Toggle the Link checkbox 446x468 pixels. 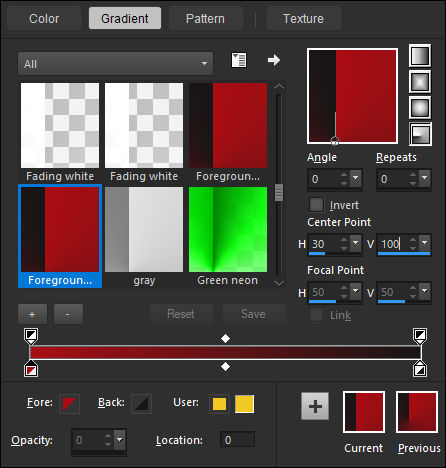click(x=316, y=315)
